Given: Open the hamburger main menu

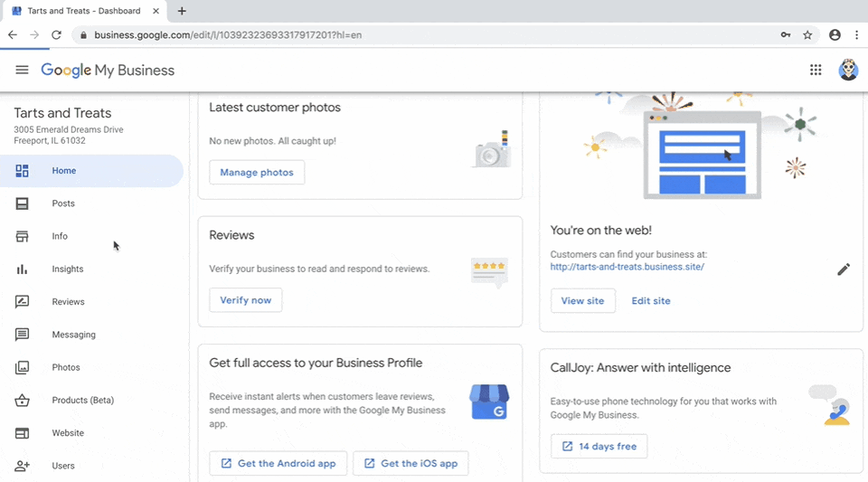Looking at the screenshot, I should tap(22, 70).
